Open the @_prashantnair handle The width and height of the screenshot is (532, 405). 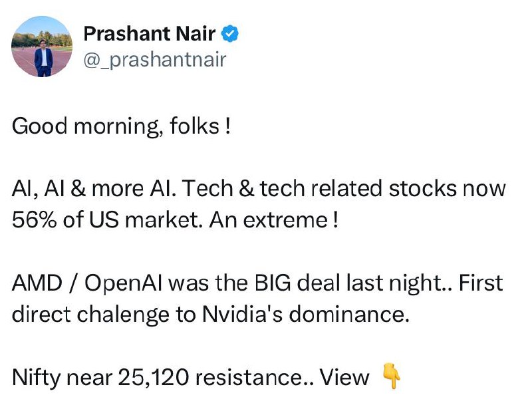155,60
